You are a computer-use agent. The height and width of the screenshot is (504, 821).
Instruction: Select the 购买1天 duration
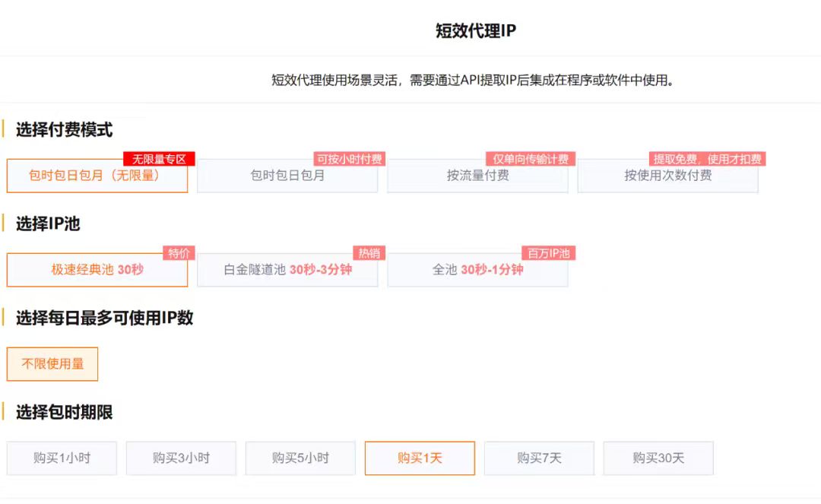pos(420,458)
